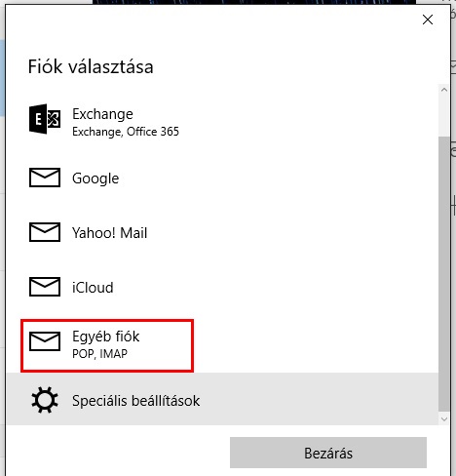Choose the Google account type

click(x=222, y=178)
